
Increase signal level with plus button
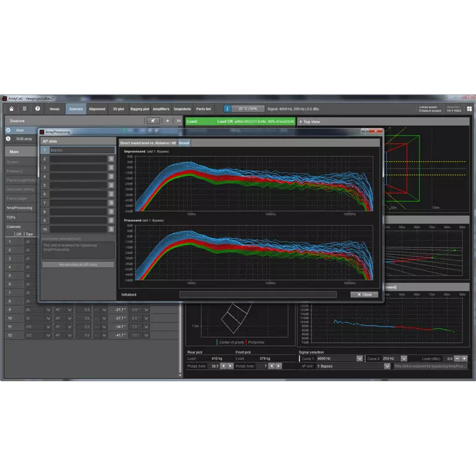(464, 358)
